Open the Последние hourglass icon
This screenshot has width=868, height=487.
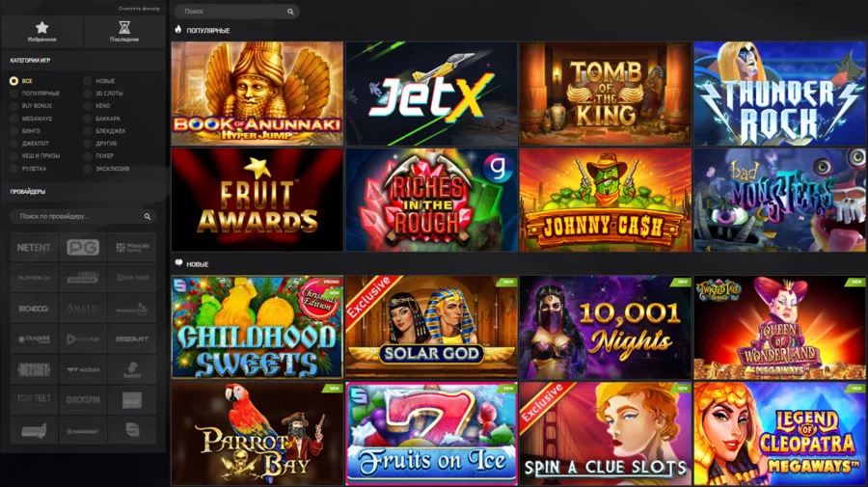[124, 27]
